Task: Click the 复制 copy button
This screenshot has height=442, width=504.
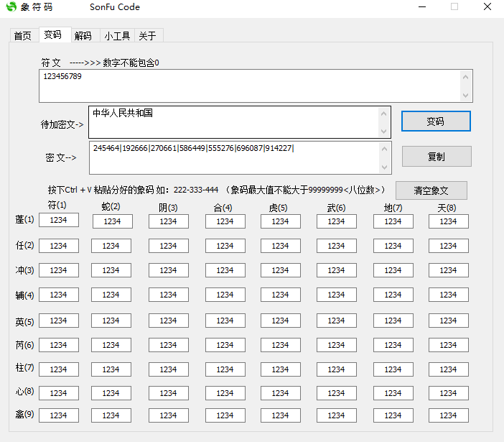Action: pos(437,157)
